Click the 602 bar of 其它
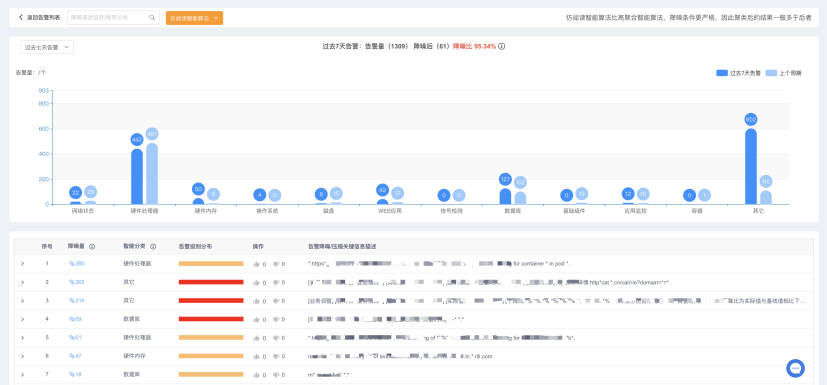The width and height of the screenshot is (827, 385). tap(751, 167)
